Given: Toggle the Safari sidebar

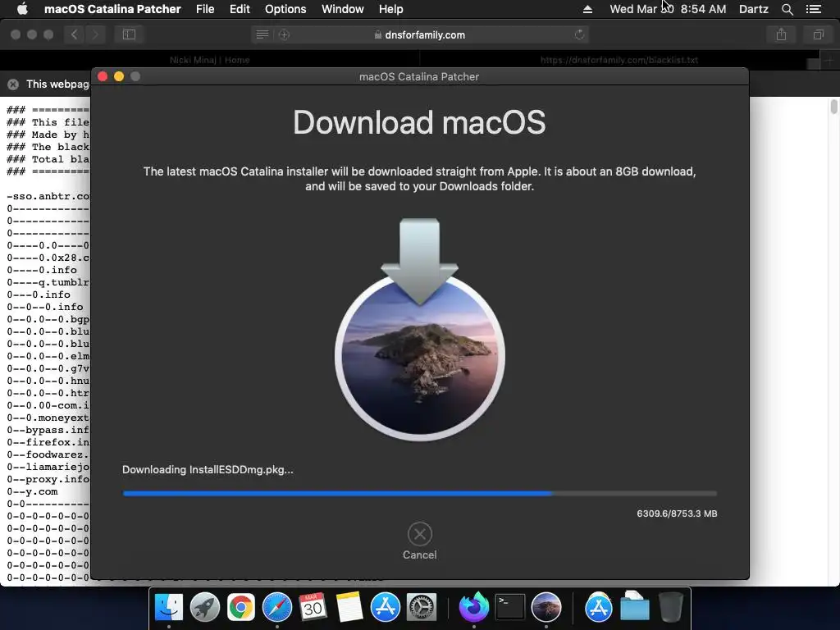Looking at the screenshot, I should point(129,34).
